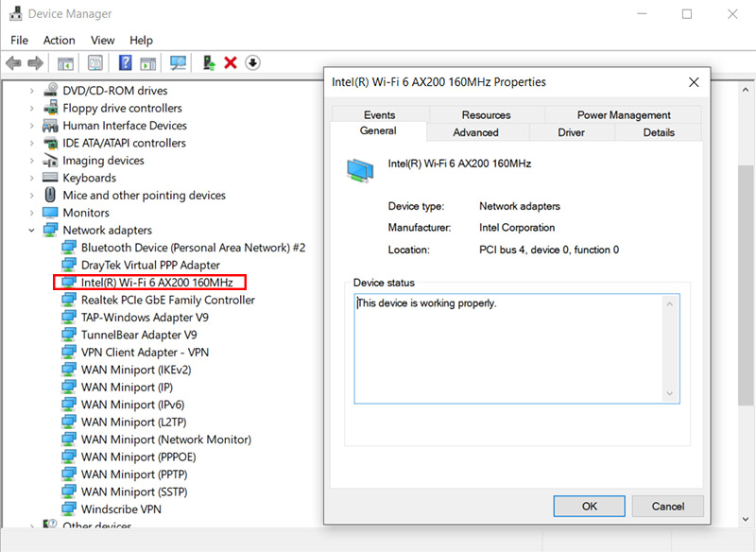Click the Floppy drive controllers icon
Screen dimensions: 756x552
point(51,108)
